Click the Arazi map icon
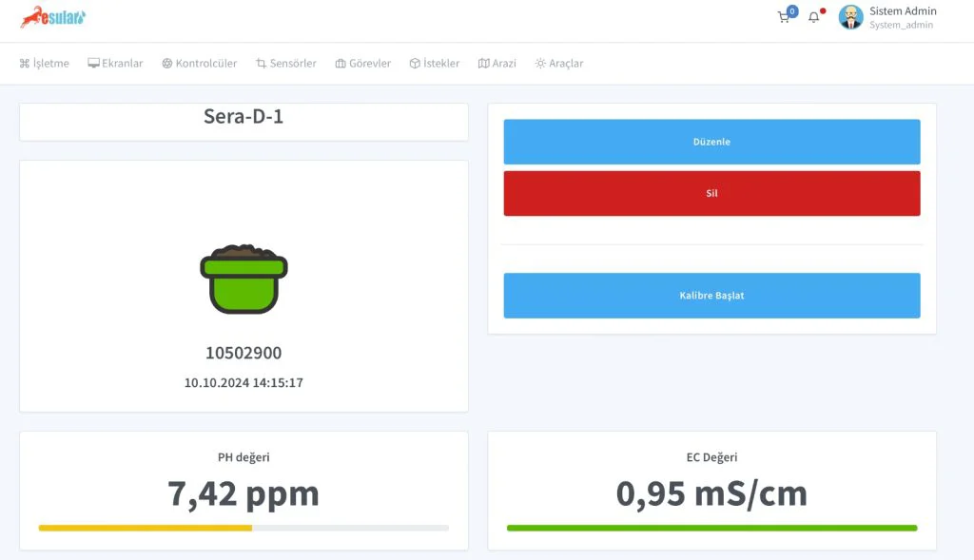 [483, 64]
